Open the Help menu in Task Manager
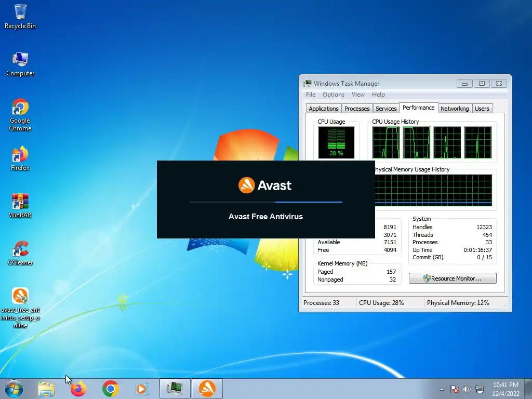Image resolution: width=532 pixels, height=399 pixels. tap(378, 95)
